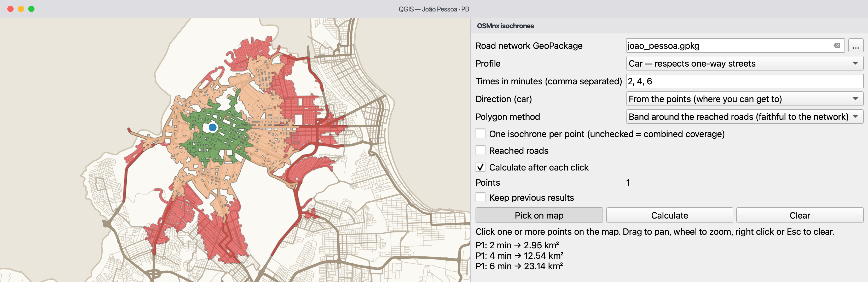Enable Keep previous results checkbox
This screenshot has width=868, height=282.
(481, 197)
